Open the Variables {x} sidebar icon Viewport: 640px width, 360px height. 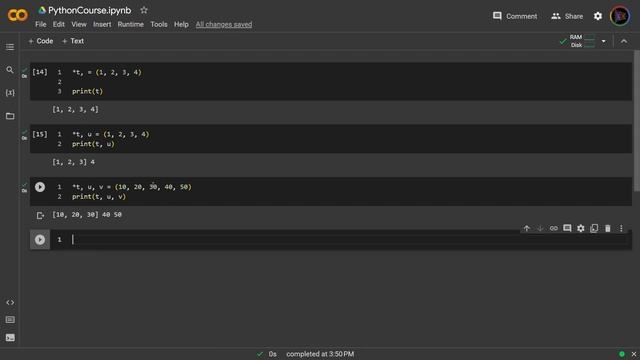(x=10, y=93)
